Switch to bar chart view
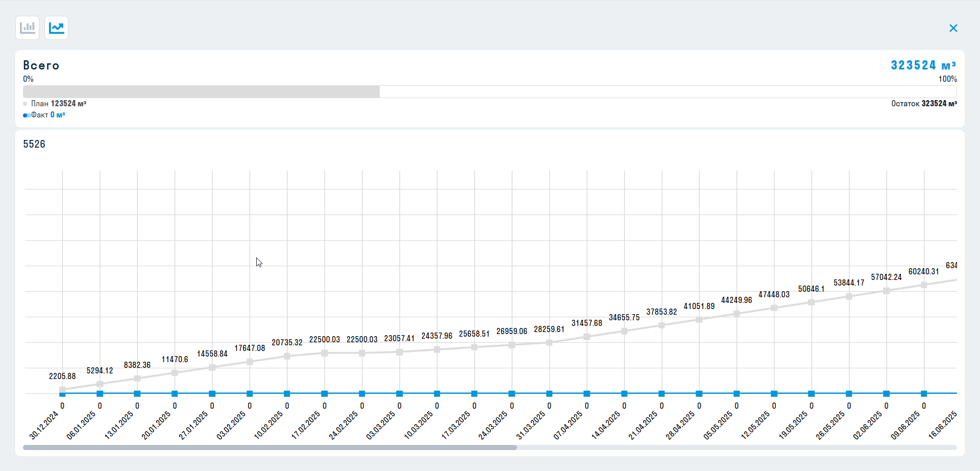The image size is (980, 471). (27, 28)
